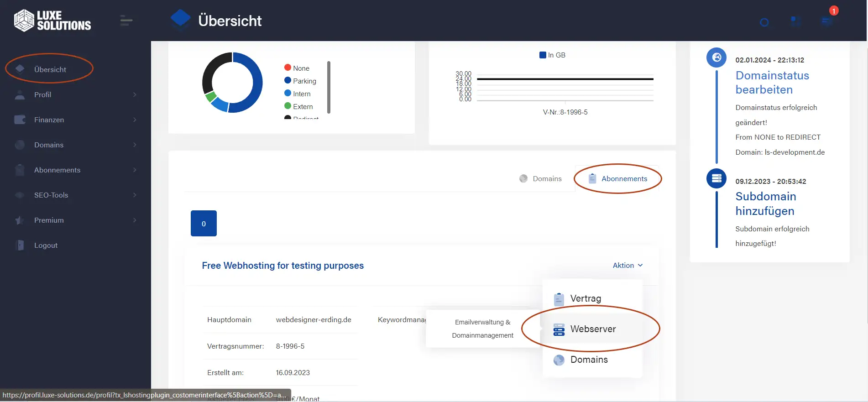Click the Logout door icon
Image resolution: width=868 pixels, height=402 pixels.
(x=20, y=245)
